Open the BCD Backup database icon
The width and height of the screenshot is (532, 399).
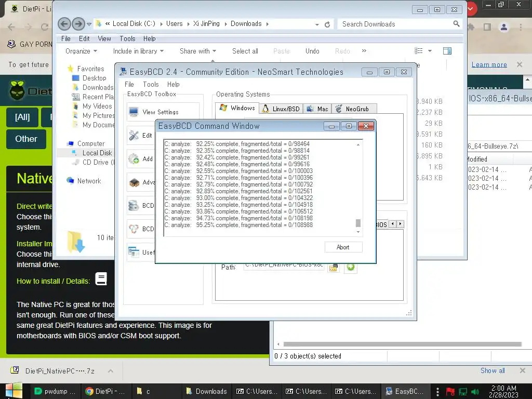[x=134, y=206]
